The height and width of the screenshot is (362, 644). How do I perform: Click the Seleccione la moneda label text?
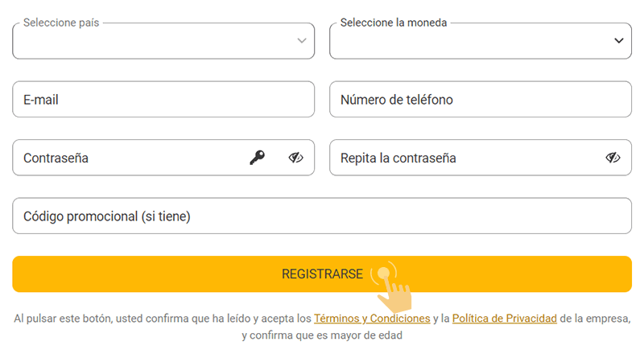point(394,23)
